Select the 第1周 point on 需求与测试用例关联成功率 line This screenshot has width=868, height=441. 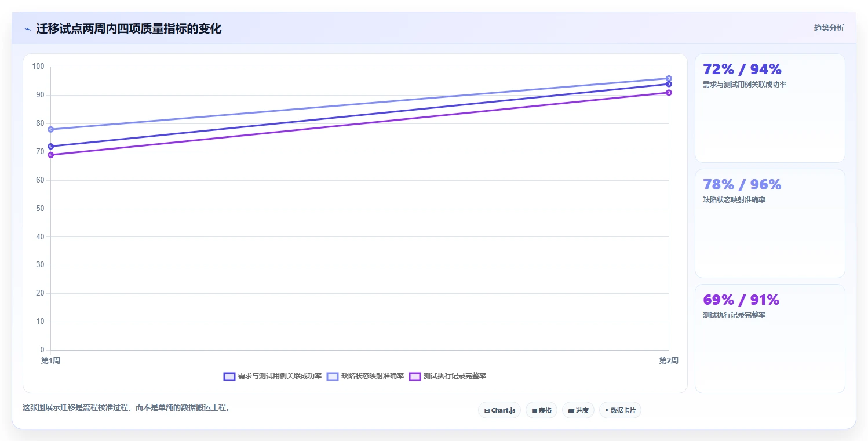point(51,146)
